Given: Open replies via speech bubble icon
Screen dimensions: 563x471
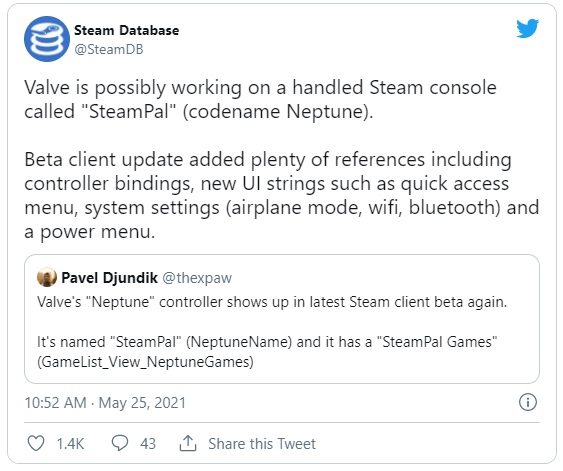Looking at the screenshot, I should 120,443.
